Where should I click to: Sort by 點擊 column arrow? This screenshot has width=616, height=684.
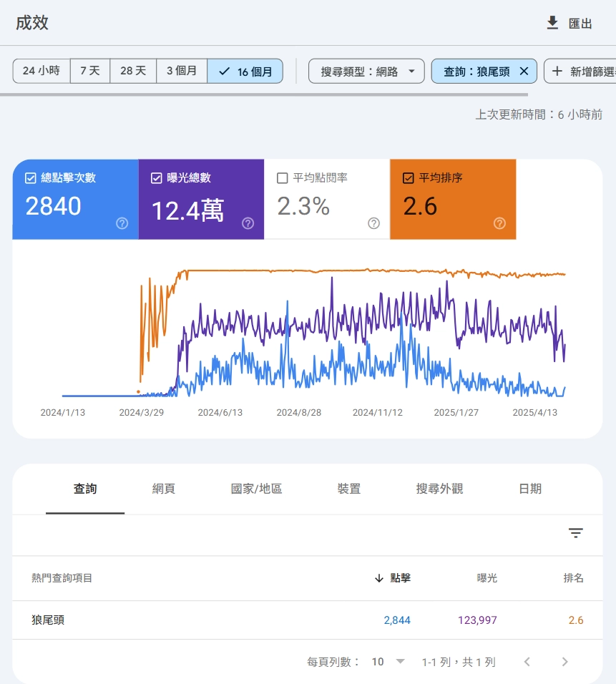click(379, 578)
